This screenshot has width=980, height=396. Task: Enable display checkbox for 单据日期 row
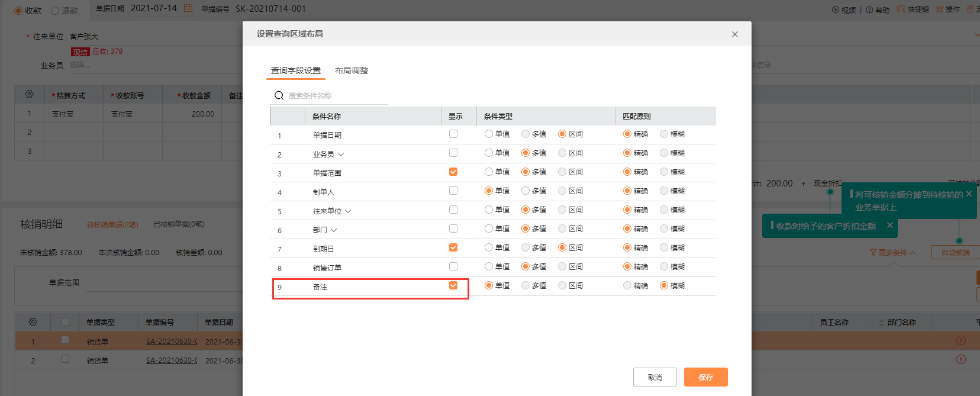453,134
